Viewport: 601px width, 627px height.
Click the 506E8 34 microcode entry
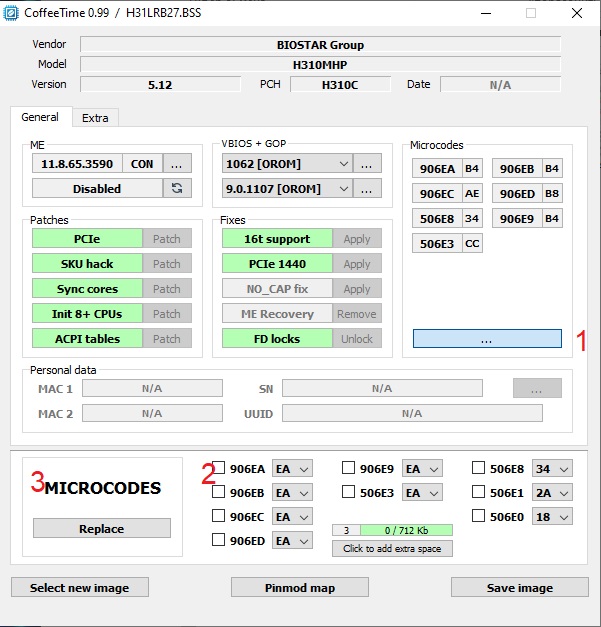[447, 218]
